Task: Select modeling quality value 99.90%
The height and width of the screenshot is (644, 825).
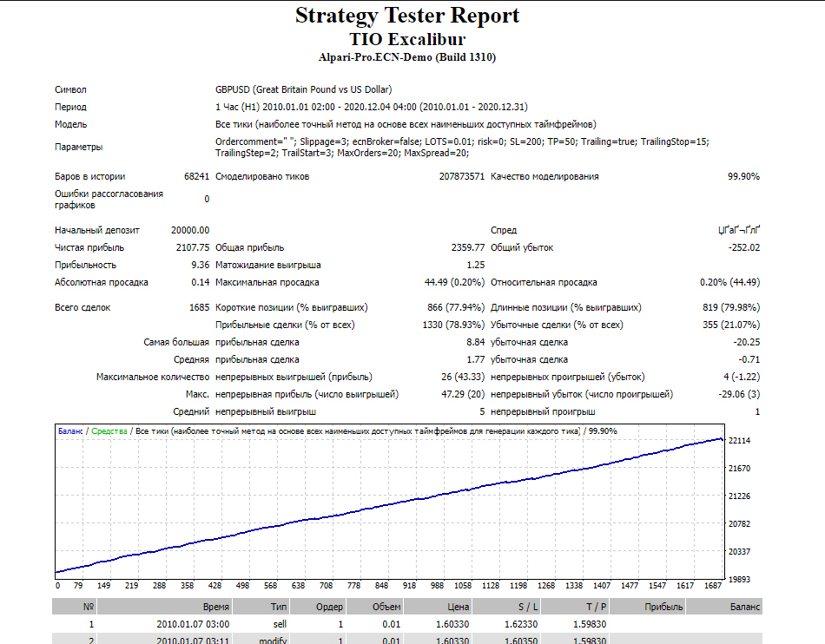Action: point(743,176)
